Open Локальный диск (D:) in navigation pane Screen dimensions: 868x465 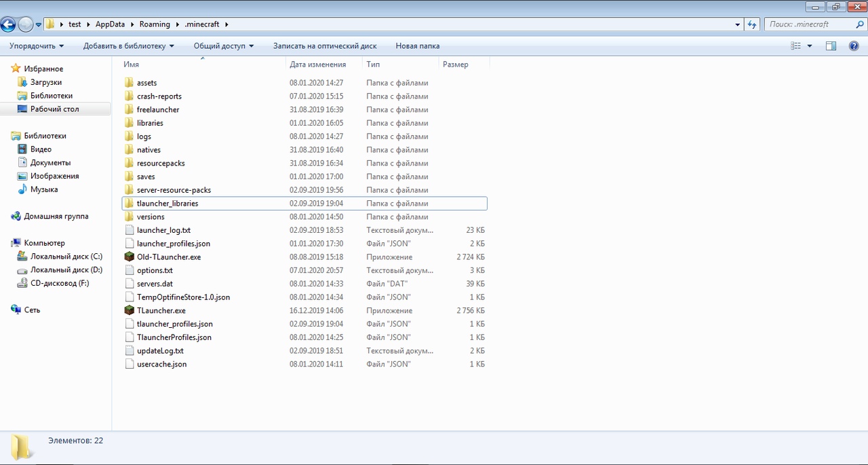pyautogui.click(x=66, y=270)
